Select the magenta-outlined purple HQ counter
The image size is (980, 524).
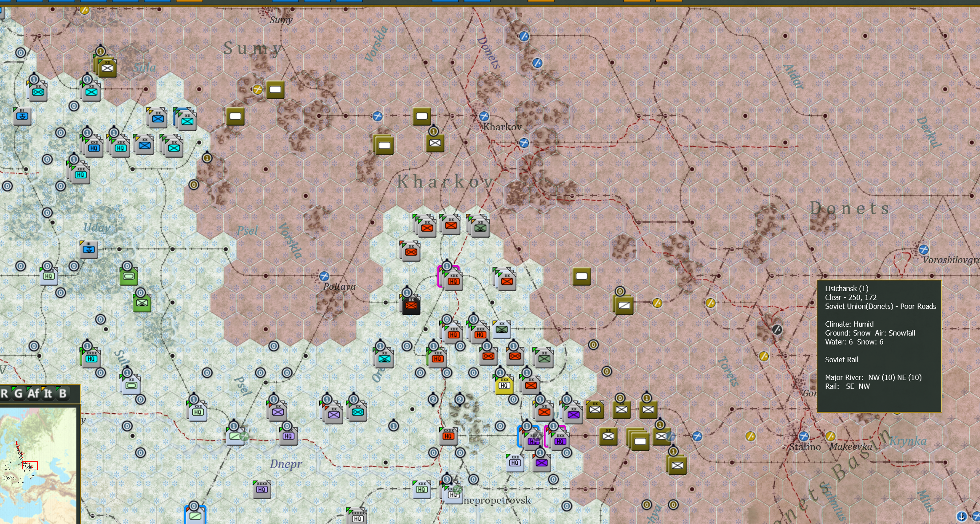tap(559, 440)
